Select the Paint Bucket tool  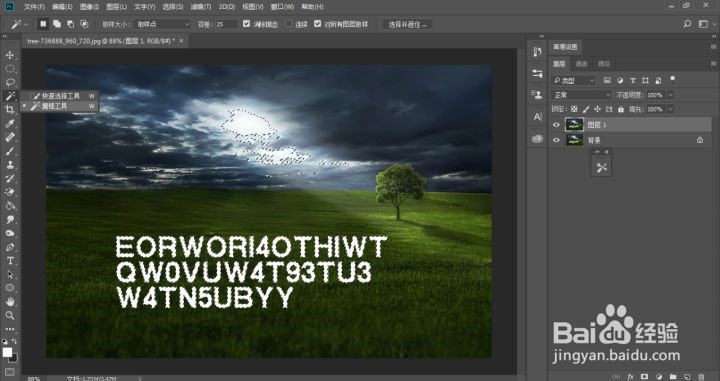10,206
